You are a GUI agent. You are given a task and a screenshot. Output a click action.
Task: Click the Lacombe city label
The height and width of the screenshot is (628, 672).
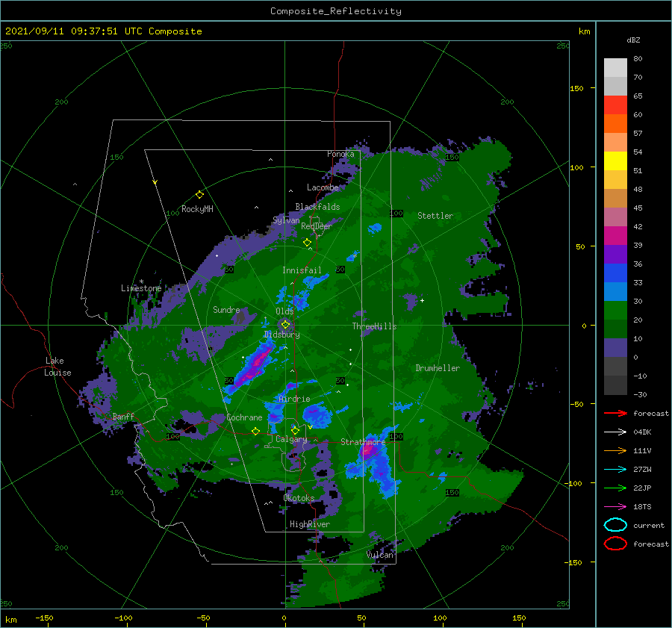323,187
